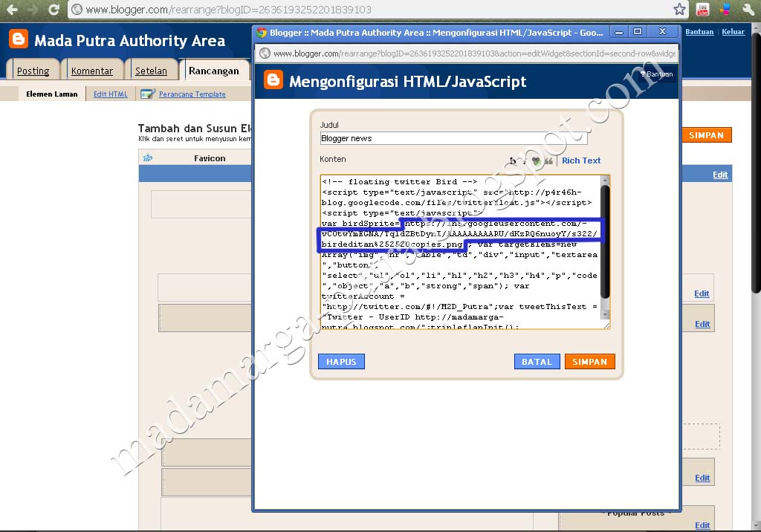
Task: Bookmark the page with the star icon
Action: coord(679,9)
